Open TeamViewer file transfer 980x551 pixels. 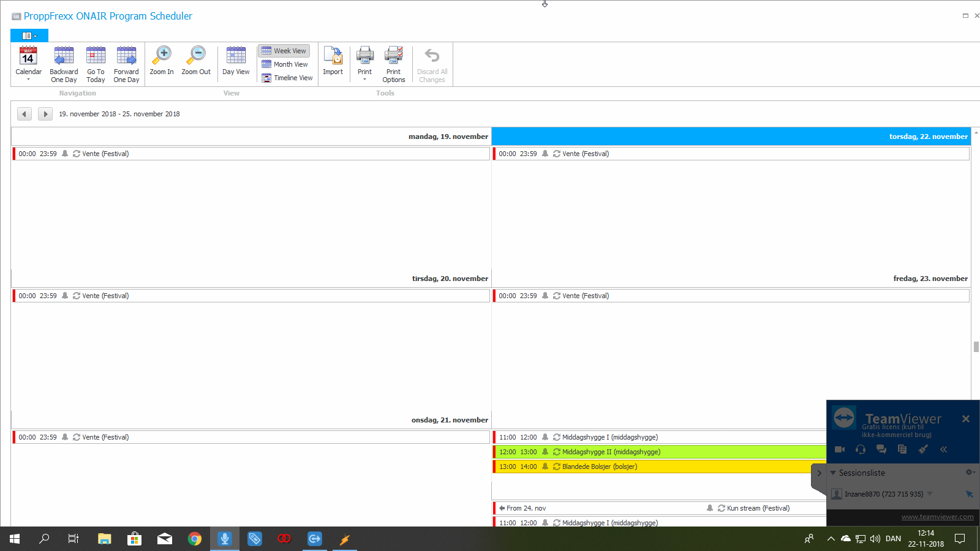pyautogui.click(x=902, y=449)
